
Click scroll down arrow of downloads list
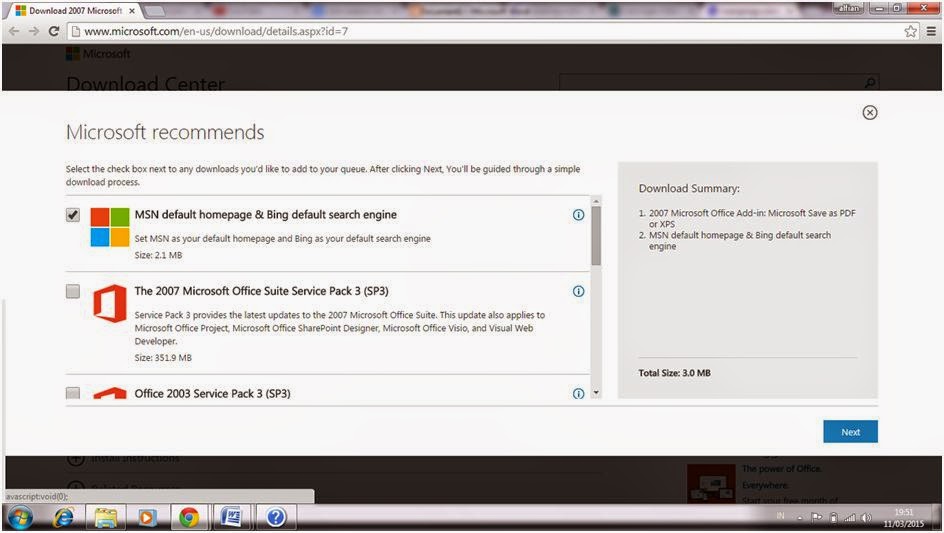pyautogui.click(x=596, y=393)
